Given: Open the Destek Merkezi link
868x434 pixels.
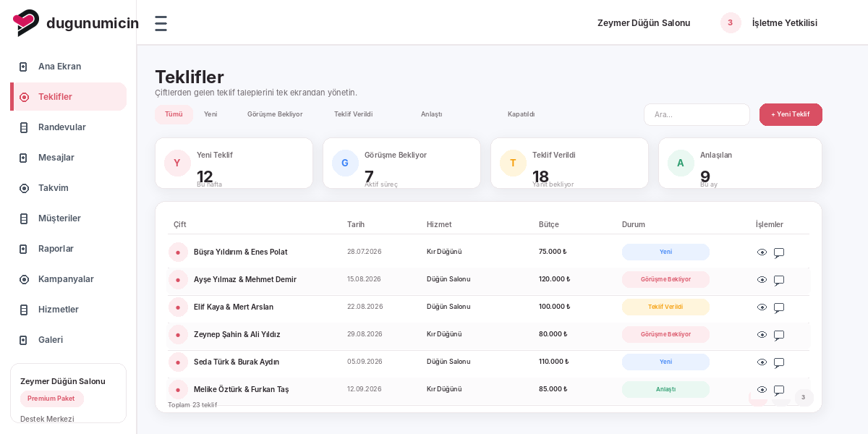Looking at the screenshot, I should pos(47,419).
